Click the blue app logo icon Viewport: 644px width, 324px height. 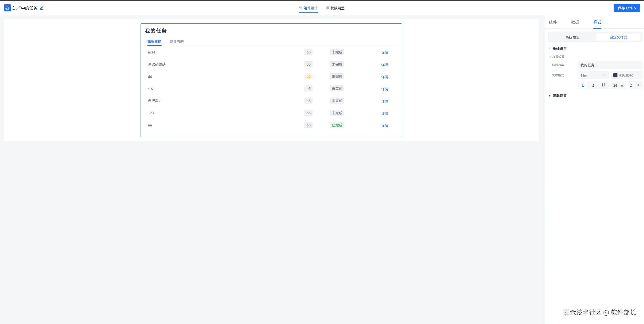(x=7, y=8)
